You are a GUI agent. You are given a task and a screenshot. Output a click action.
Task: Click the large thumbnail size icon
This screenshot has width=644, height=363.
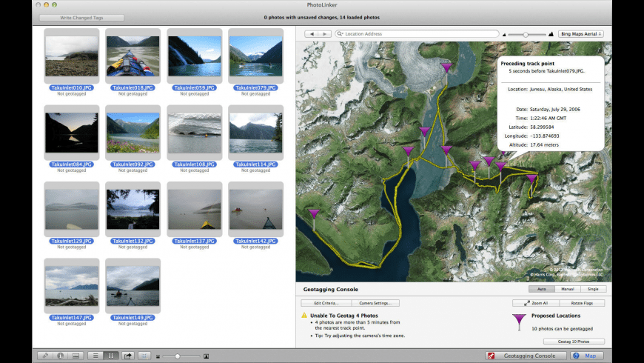(207, 356)
